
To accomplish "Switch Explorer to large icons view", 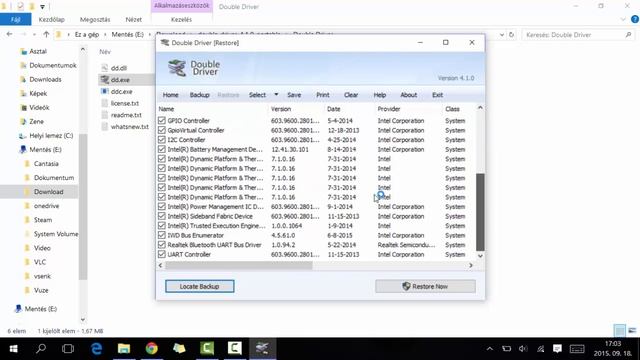I will pos(632,331).
